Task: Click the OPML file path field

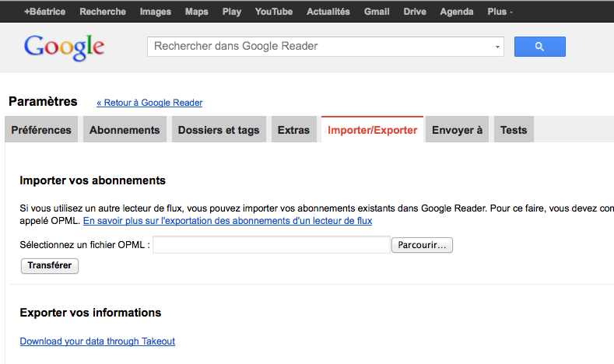Action: point(271,245)
